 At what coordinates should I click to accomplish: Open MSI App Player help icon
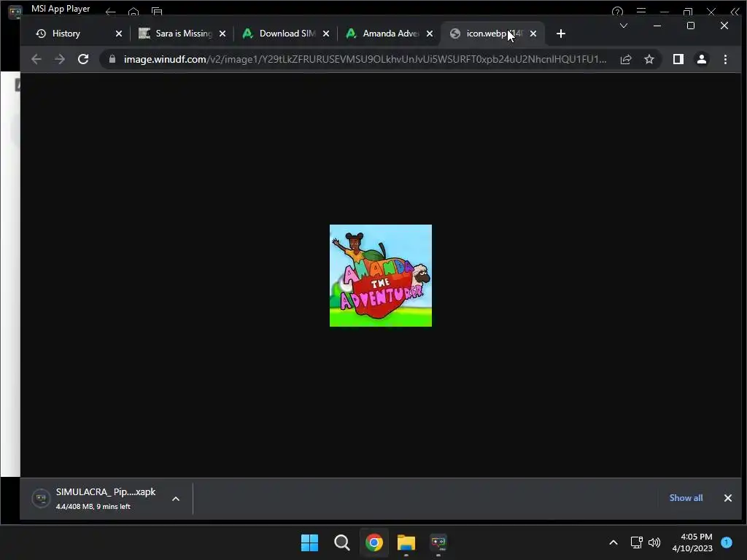click(x=617, y=12)
